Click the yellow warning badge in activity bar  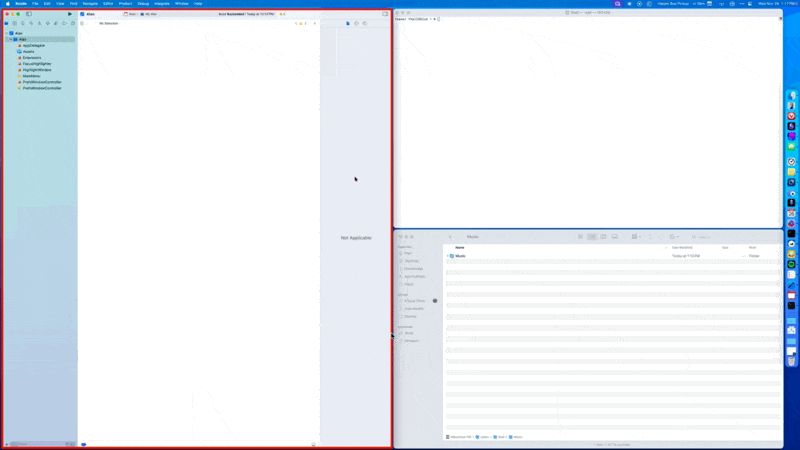[x=282, y=14]
